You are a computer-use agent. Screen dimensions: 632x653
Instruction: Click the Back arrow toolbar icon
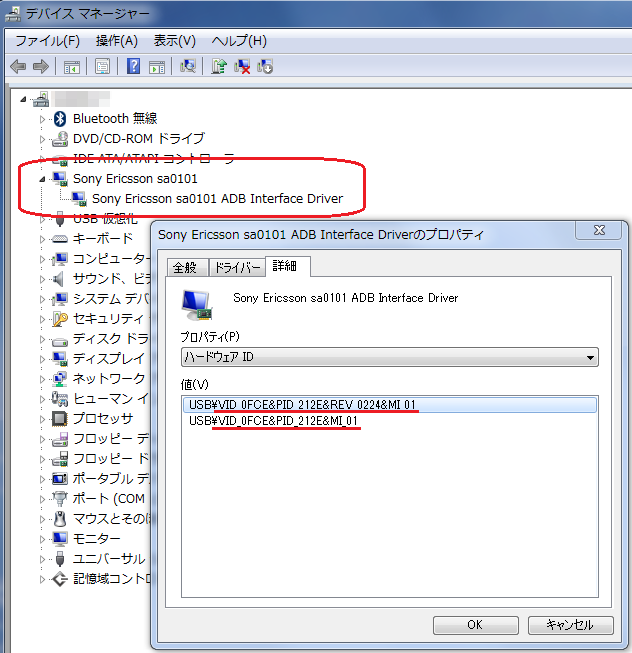(x=18, y=66)
